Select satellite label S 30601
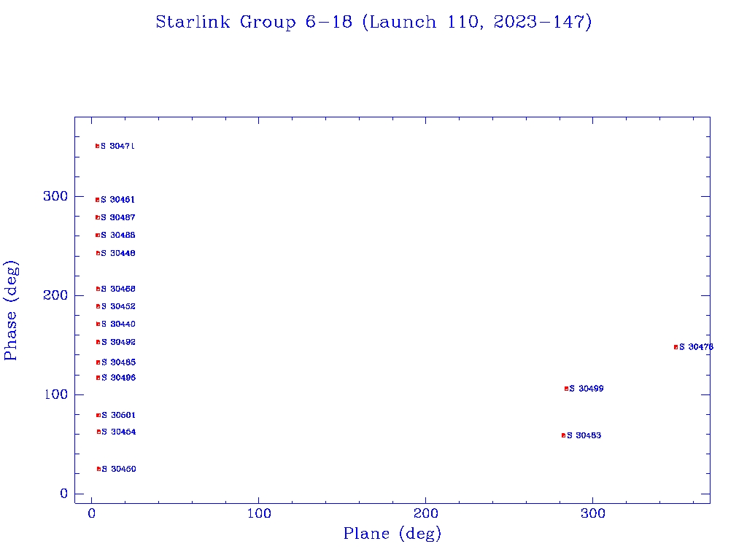The height and width of the screenshot is (560, 747). coord(119,415)
